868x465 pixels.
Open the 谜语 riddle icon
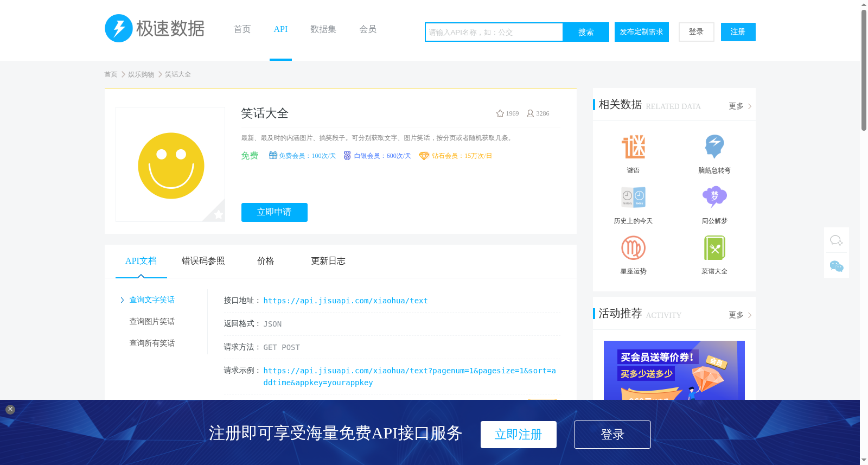pos(633,146)
